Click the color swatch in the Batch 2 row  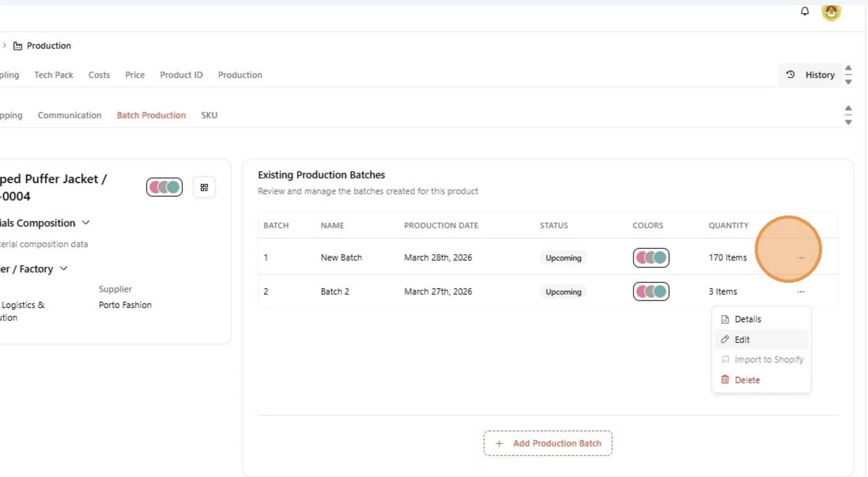pos(651,291)
